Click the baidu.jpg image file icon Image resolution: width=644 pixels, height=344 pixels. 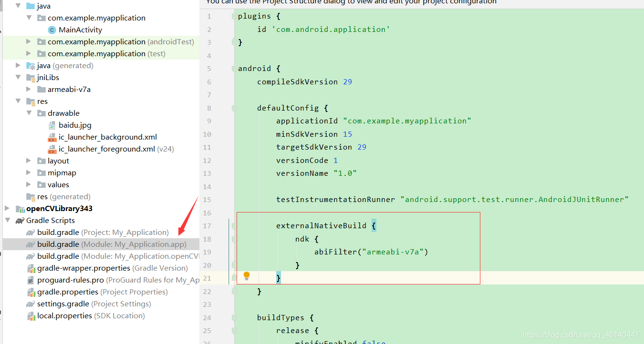[x=52, y=125]
